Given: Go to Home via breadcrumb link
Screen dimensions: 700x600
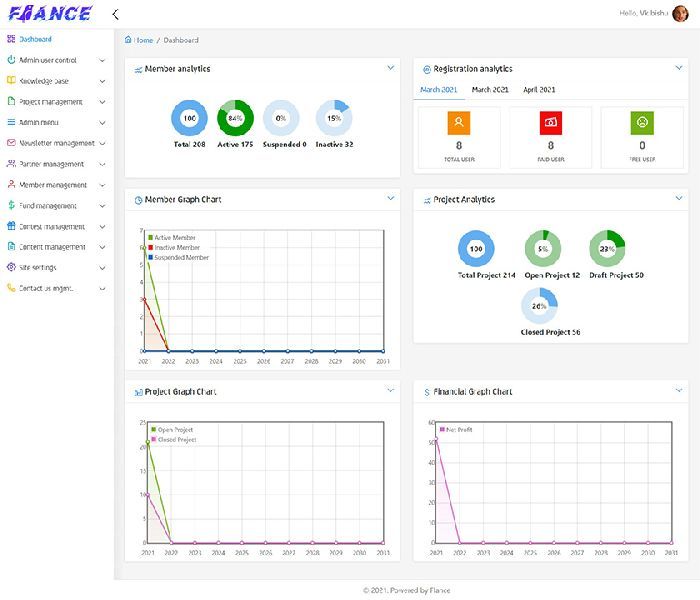Looking at the screenshot, I should pos(144,40).
